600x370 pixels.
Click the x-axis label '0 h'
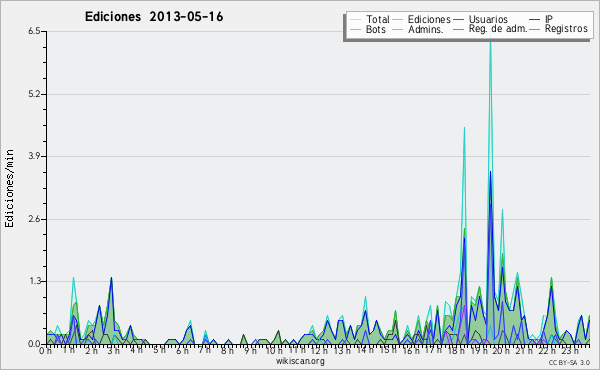[x=45, y=351]
